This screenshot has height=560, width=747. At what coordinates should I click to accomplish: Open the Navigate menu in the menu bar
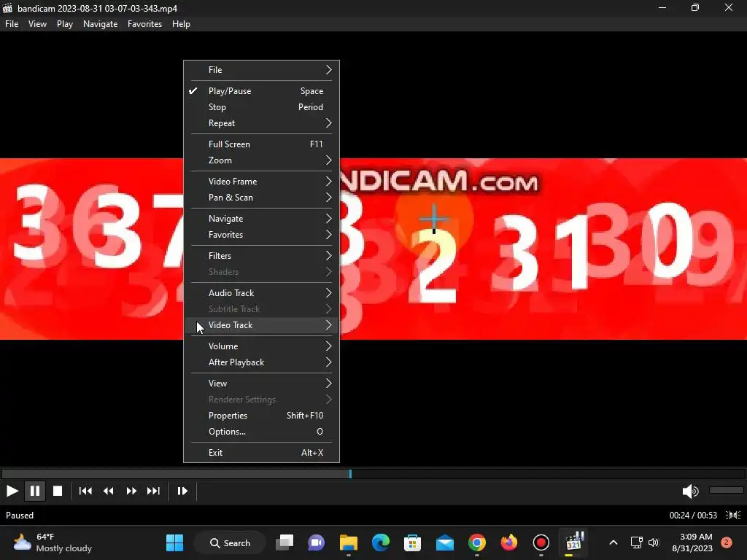pos(100,24)
